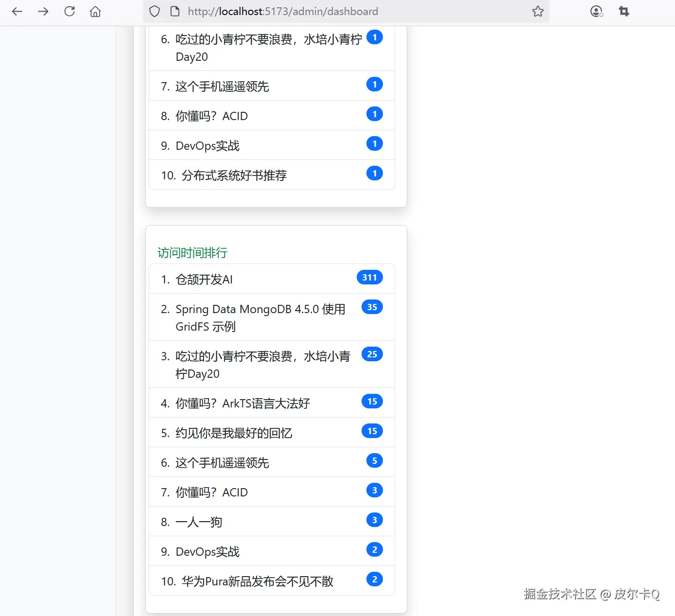Open the screenshot capture tool icon
Screen dimensions: 675x616
coord(623,11)
